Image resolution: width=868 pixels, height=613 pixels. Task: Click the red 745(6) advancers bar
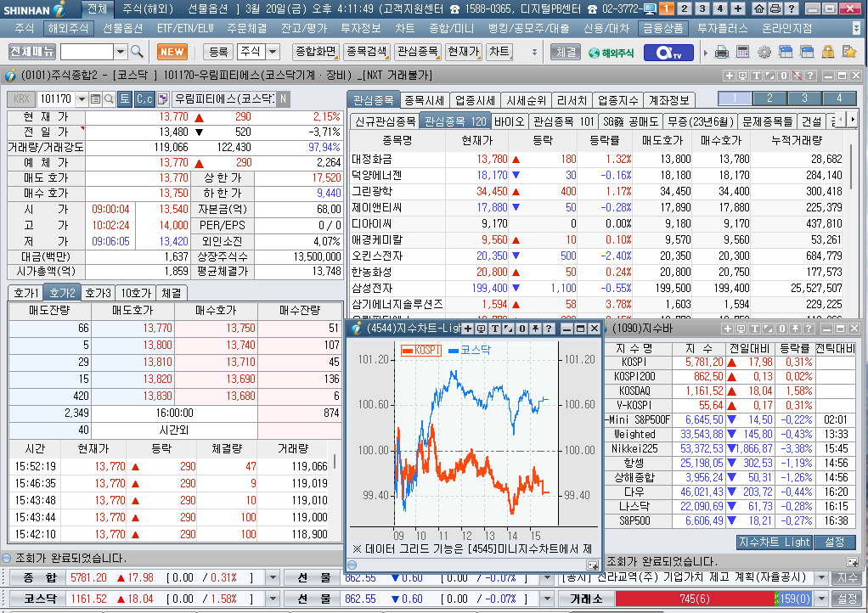point(695,599)
